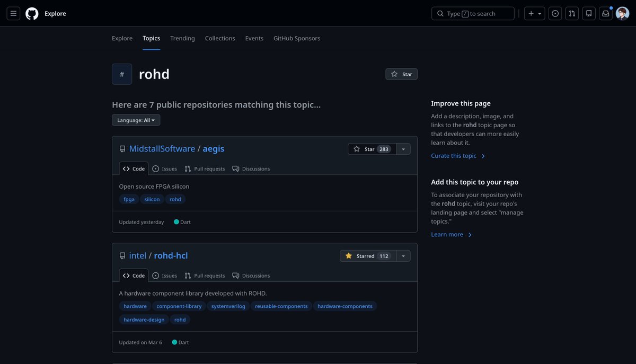Open the hamburger navigation menu
This screenshot has height=364, width=636.
click(x=13, y=14)
